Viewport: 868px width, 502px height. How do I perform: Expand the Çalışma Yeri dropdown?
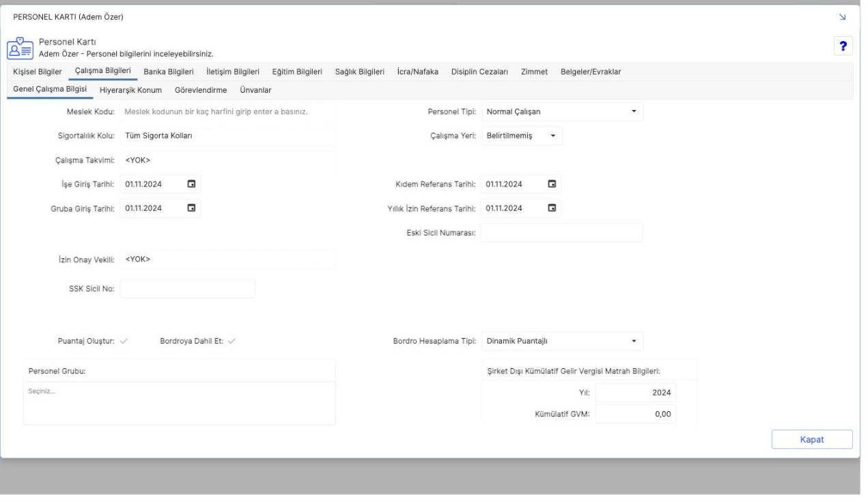click(x=522, y=136)
